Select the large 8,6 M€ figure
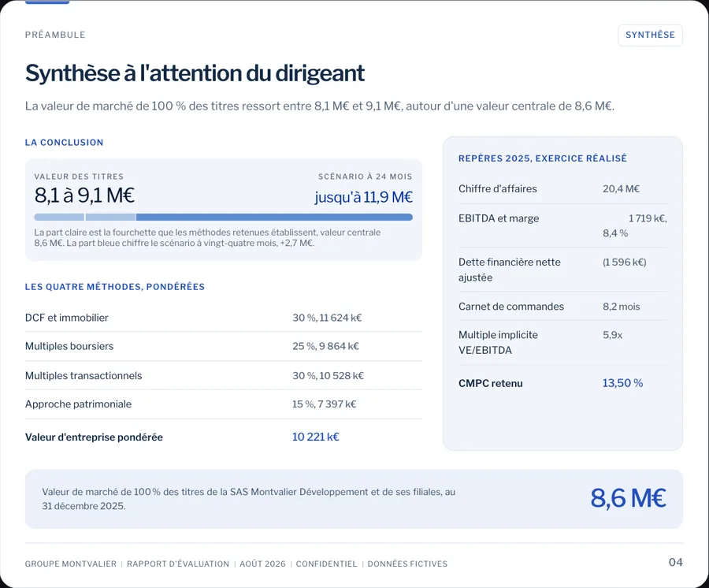 [x=628, y=498]
